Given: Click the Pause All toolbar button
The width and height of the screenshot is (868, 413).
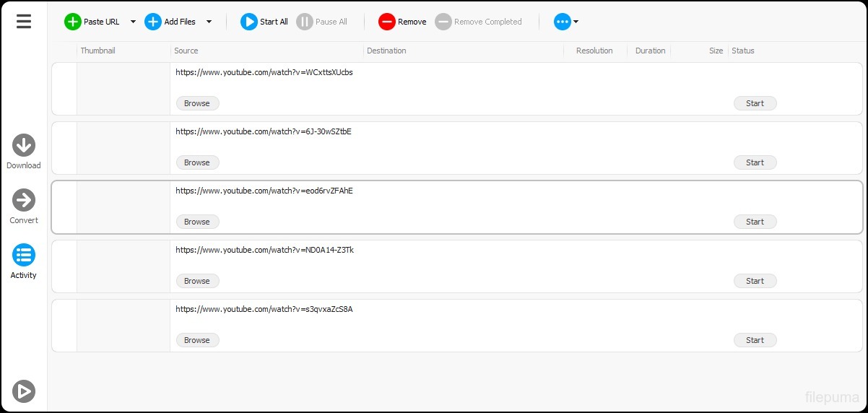Looking at the screenshot, I should [322, 22].
